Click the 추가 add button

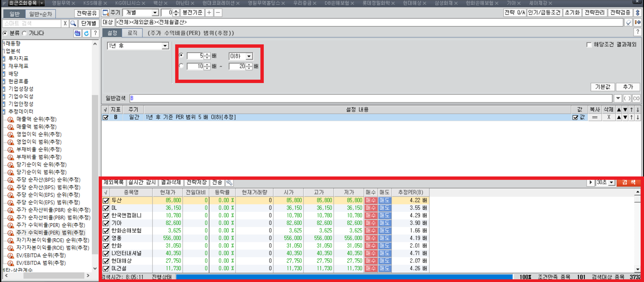[628, 87]
